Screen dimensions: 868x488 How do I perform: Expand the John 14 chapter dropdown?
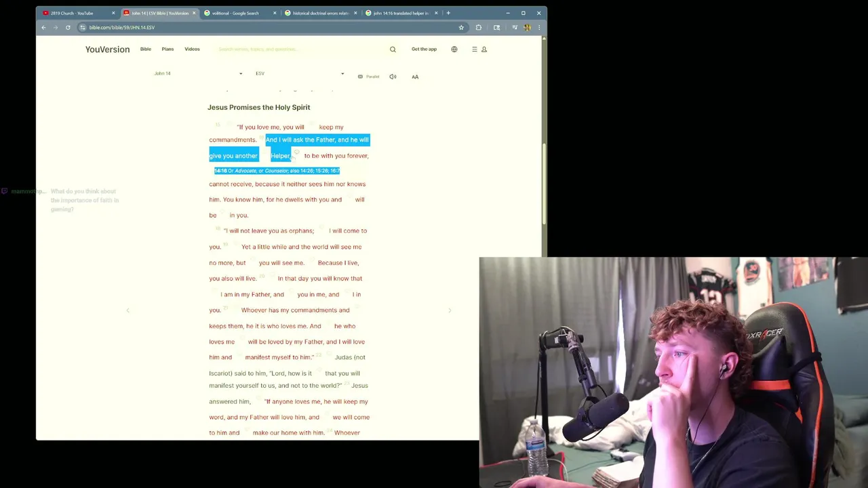[198, 73]
